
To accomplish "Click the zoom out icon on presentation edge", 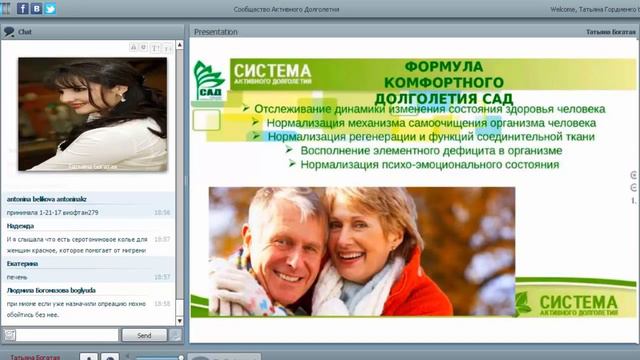I will (634, 188).
